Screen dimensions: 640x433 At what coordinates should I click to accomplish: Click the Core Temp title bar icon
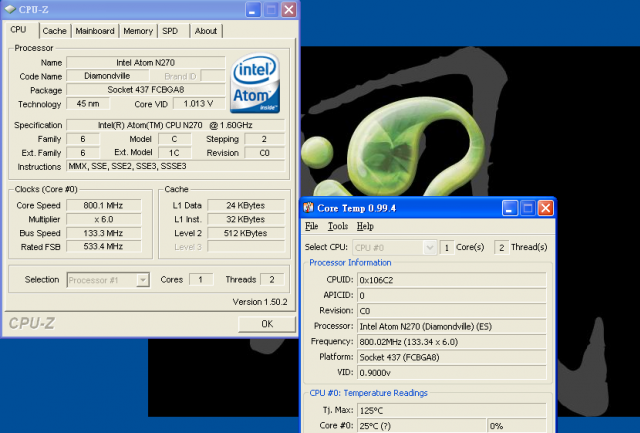308,208
